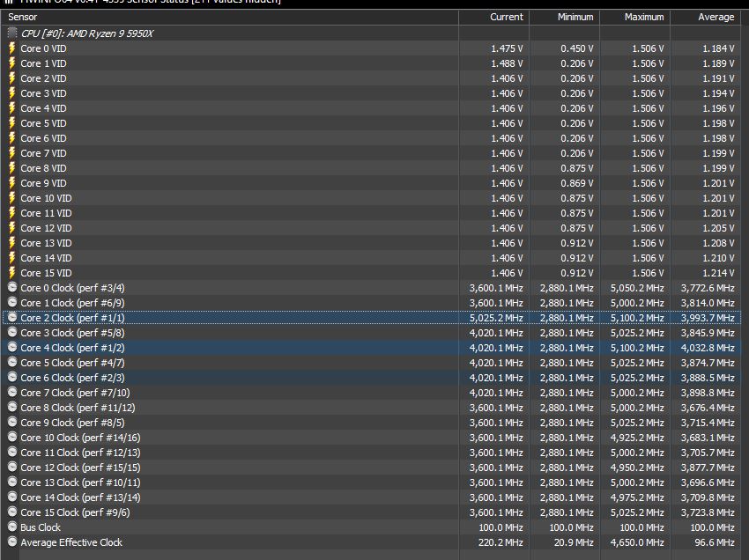
Task: Click the 4,032.8 MHz average of Core 4 Clock
Action: [x=708, y=348]
